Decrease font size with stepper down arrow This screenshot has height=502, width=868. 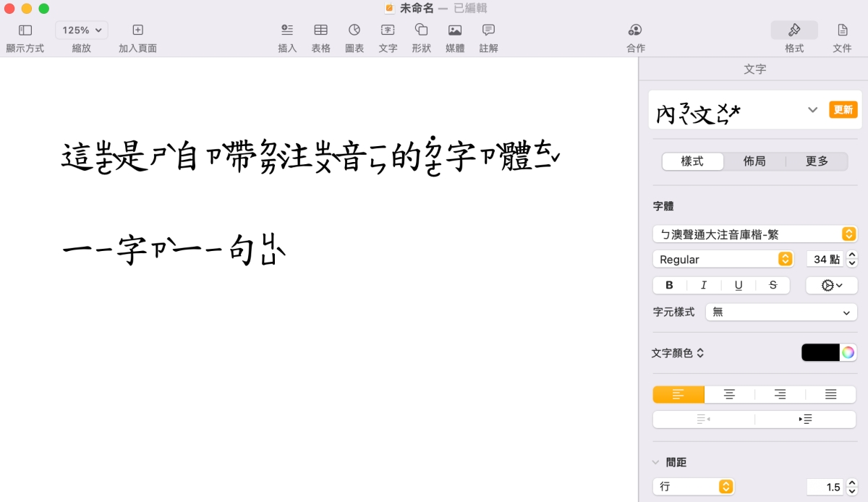coord(852,263)
